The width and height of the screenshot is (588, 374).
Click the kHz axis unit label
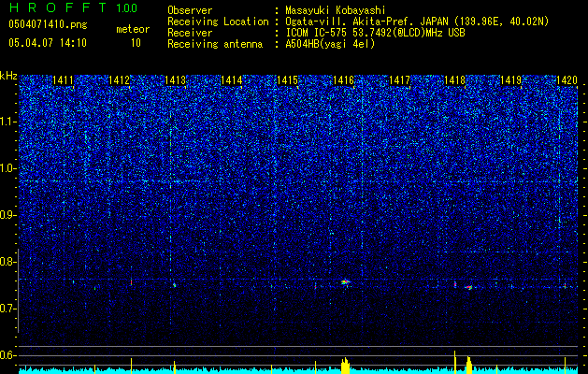tap(8, 76)
